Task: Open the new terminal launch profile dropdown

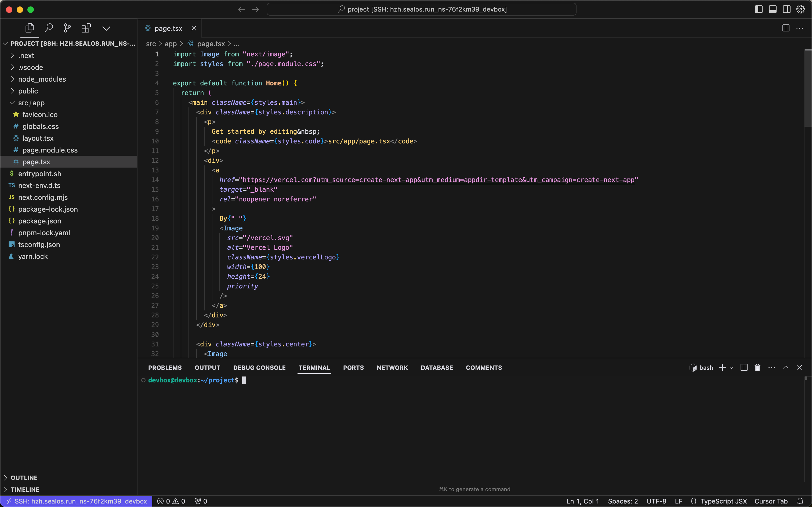Action: point(731,368)
